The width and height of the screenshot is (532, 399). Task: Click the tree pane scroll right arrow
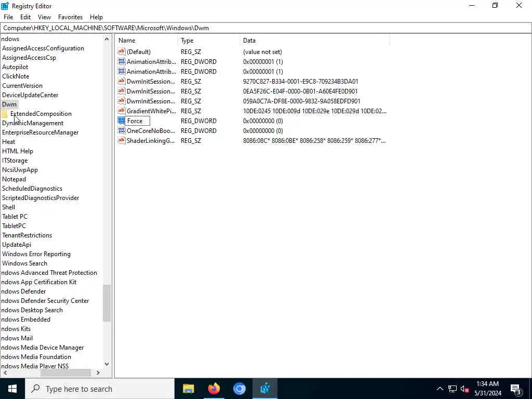point(98,373)
